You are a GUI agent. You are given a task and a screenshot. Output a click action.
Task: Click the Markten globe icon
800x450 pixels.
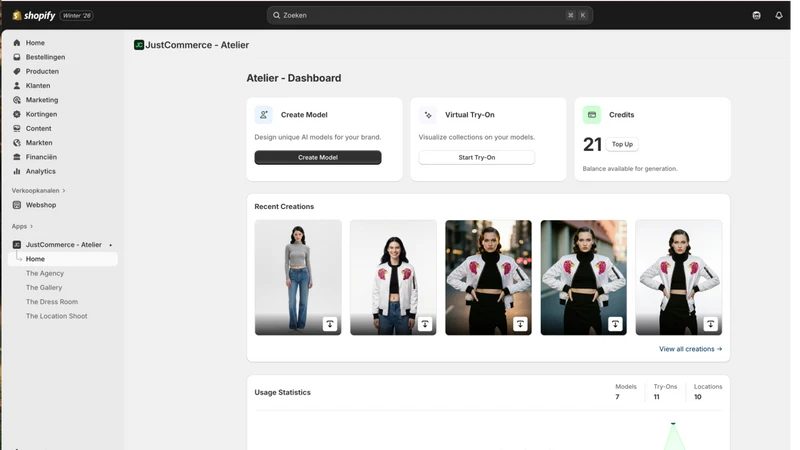17,143
